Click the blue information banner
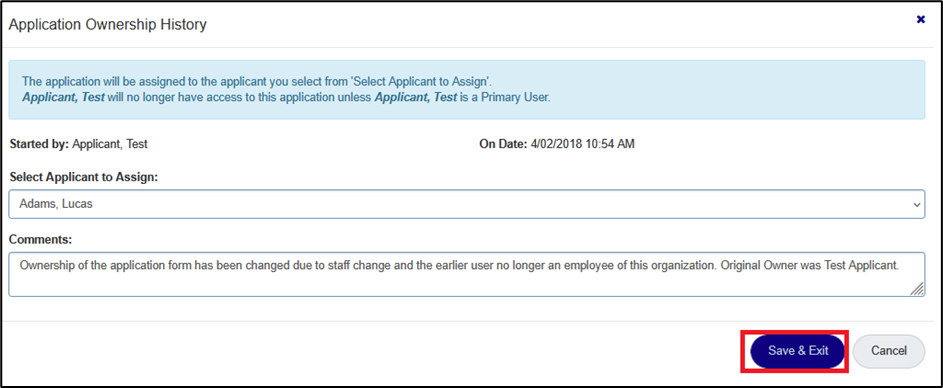Image resolution: width=943 pixels, height=388 pixels. point(467,90)
